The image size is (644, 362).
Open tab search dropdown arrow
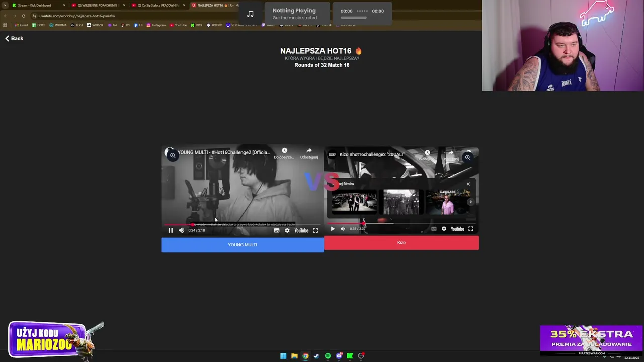tap(5, 5)
